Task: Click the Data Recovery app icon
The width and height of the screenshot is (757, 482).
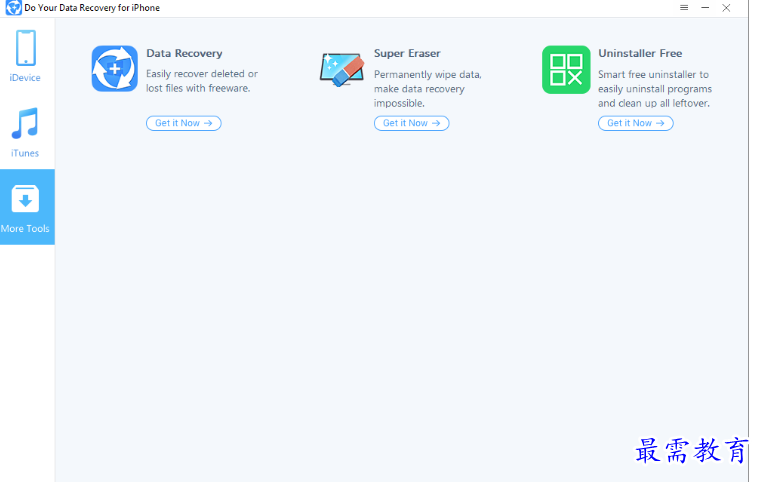Action: (x=114, y=69)
